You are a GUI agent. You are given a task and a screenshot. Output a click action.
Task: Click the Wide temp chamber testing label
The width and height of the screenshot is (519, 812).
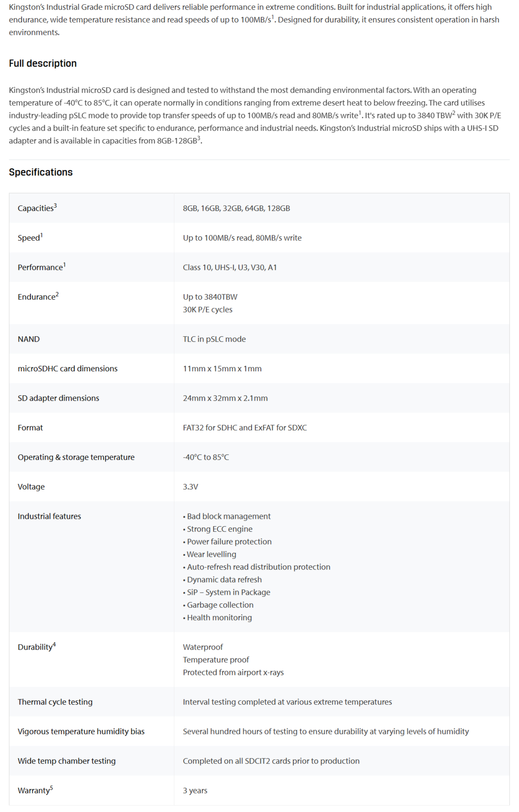[67, 761]
